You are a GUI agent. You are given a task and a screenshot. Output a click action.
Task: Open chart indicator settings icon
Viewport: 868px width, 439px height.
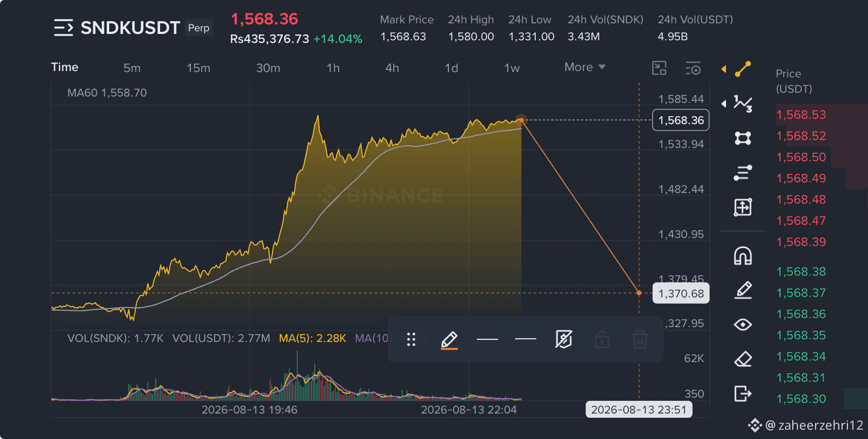click(693, 68)
